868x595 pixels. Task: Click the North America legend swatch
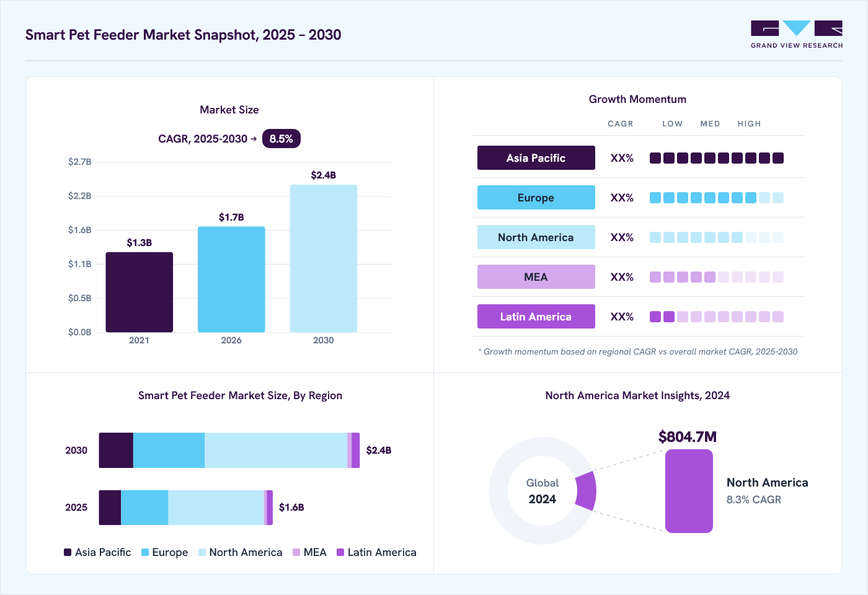[x=202, y=552]
